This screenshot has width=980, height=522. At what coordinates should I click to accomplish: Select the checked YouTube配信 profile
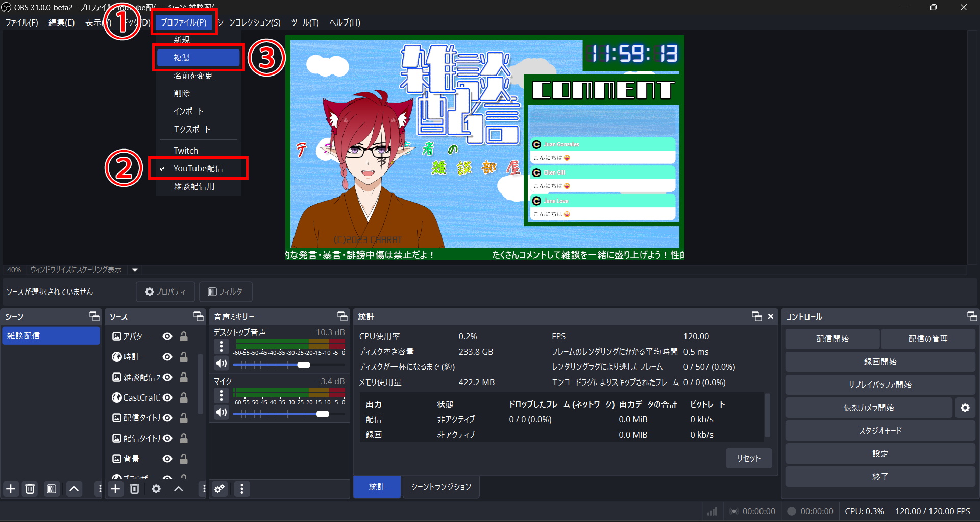[199, 168]
